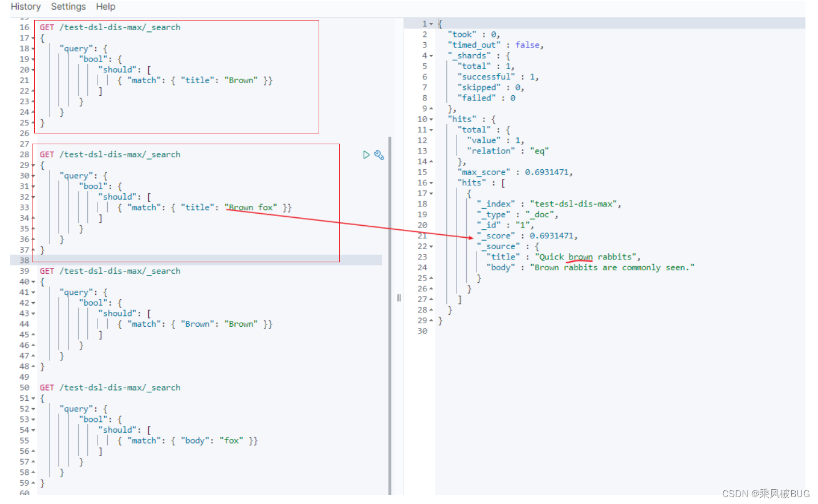818x504 pixels.
Task: Collapse the fold arrow at editor line 17
Action: click(33, 38)
